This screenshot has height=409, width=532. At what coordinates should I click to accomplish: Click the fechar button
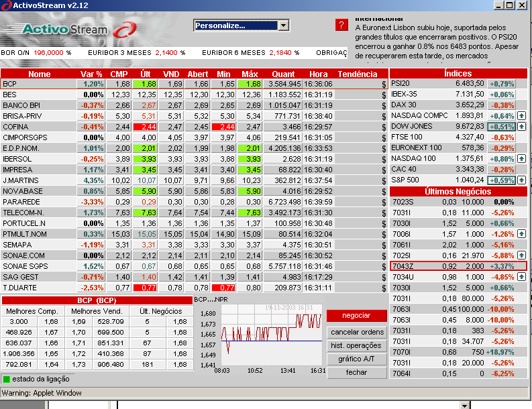[356, 372]
